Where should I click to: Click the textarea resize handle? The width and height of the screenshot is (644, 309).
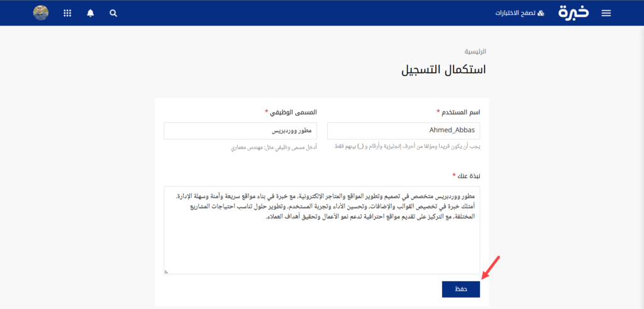coord(166,272)
